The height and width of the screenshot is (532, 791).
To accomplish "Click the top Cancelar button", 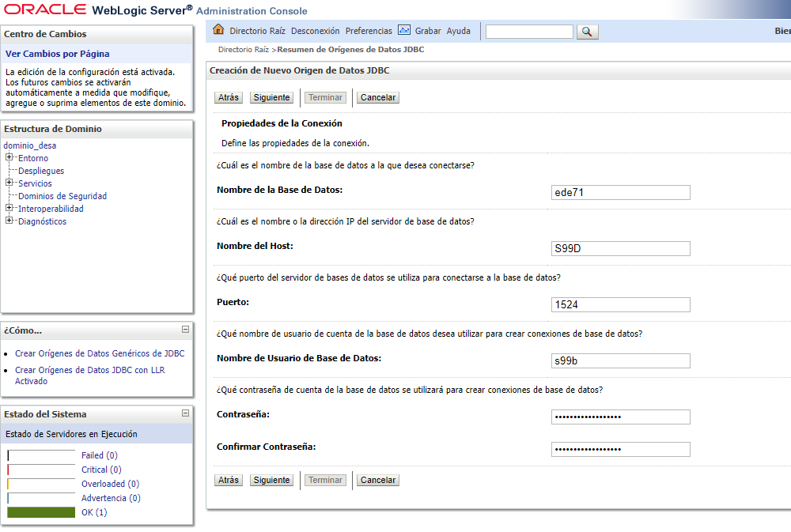I will pyautogui.click(x=378, y=97).
